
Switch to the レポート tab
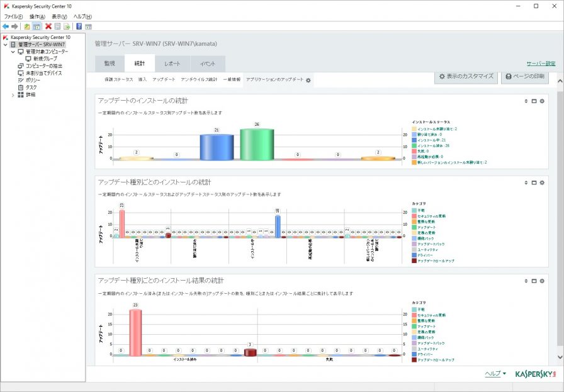(x=172, y=64)
